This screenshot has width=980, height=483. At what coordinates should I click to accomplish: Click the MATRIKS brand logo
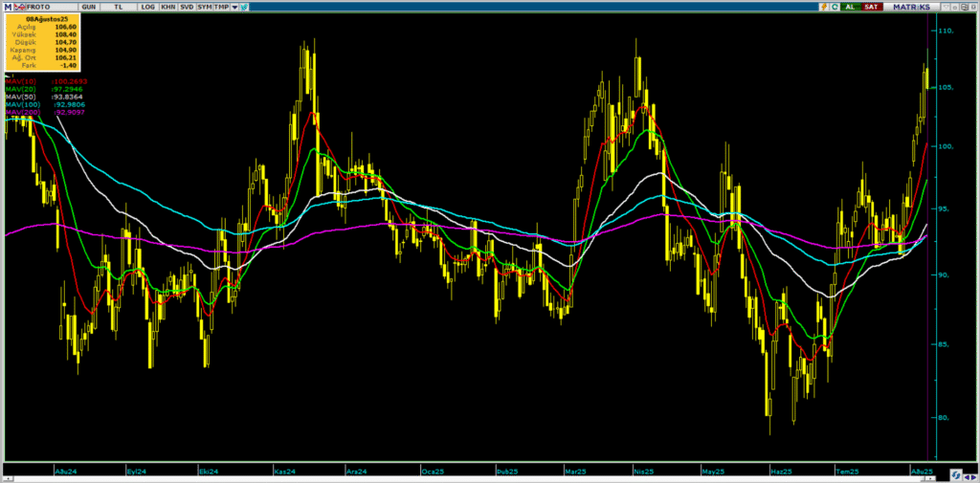[x=912, y=7]
